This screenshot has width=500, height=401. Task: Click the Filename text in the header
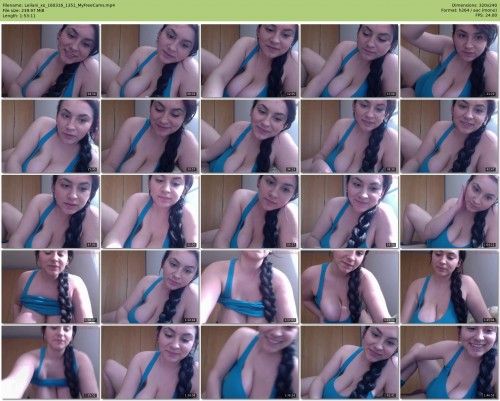[59, 5]
